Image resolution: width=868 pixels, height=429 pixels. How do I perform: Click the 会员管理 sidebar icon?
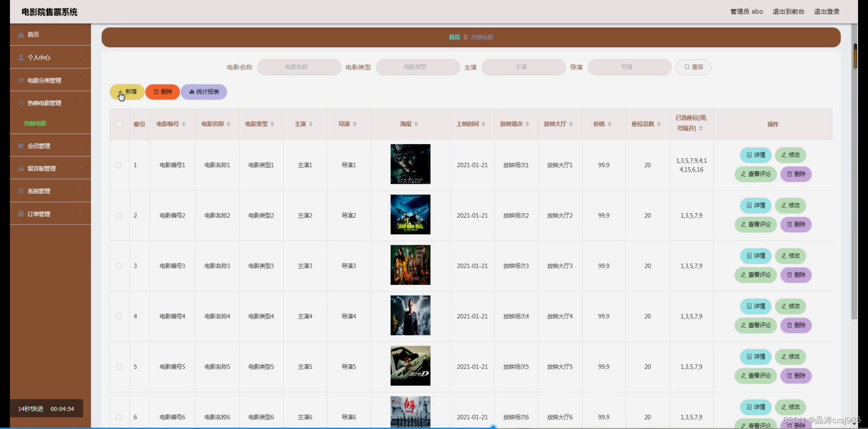(21, 145)
